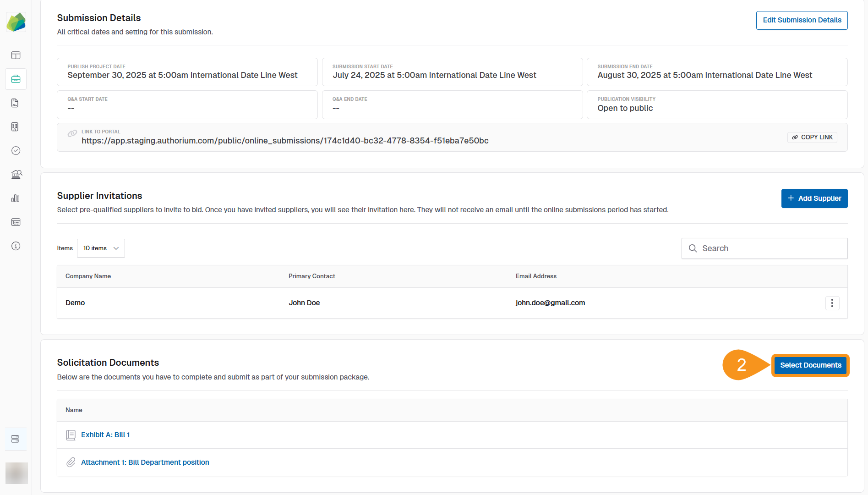Open the kebab menu on the Demo supplier row
The height and width of the screenshot is (495, 868).
[x=832, y=302]
